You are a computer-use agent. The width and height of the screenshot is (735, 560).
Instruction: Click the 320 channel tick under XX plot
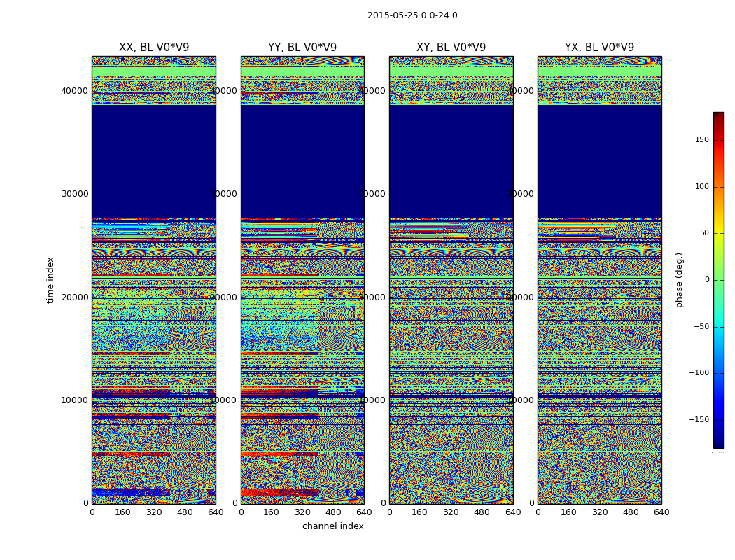point(154,512)
